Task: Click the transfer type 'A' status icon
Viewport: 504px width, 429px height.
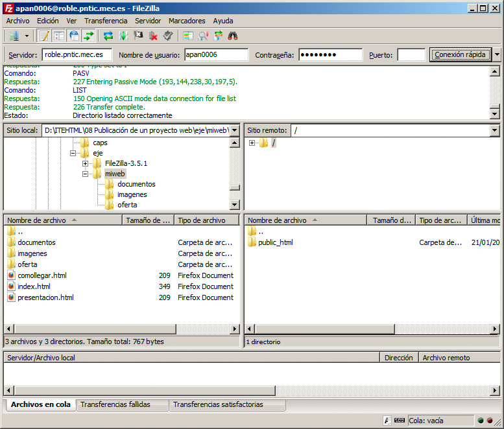Action: tap(387, 421)
